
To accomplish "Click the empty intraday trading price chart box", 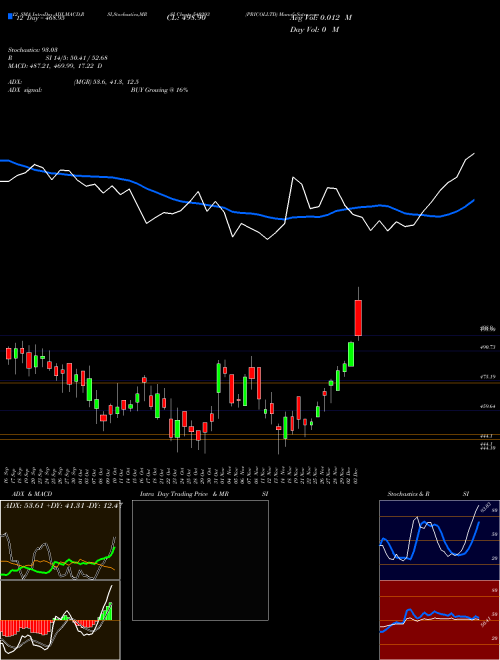I will (x=200, y=560).
